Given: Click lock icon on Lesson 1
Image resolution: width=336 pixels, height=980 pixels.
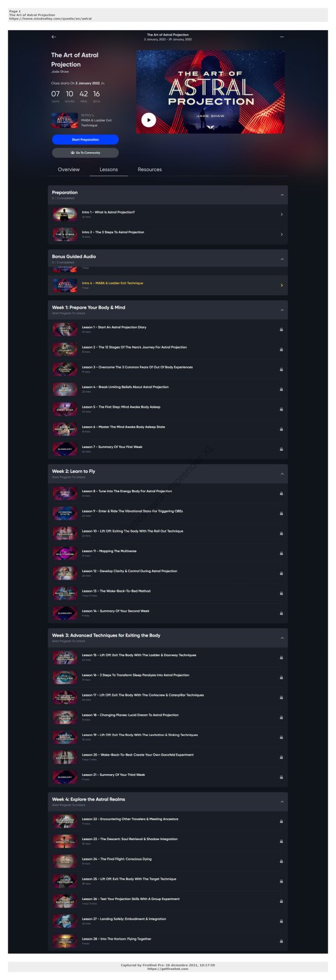Looking at the screenshot, I should point(281,329).
